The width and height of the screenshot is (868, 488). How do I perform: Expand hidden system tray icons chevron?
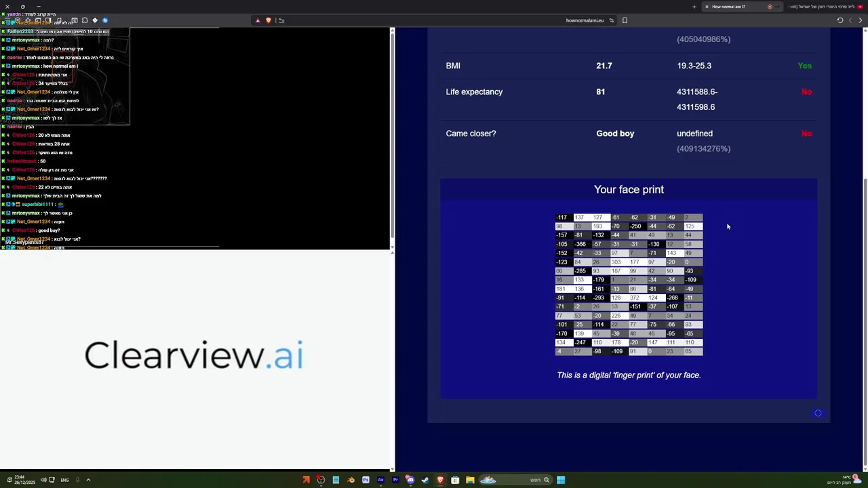88,480
